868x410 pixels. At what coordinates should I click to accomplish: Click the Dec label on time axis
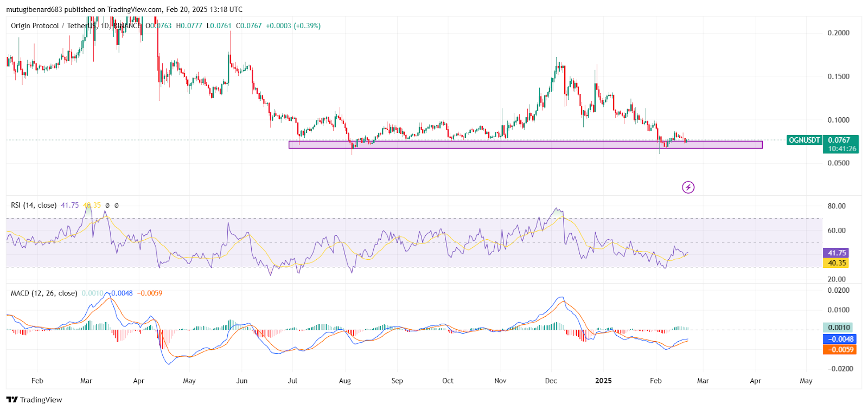click(x=551, y=381)
